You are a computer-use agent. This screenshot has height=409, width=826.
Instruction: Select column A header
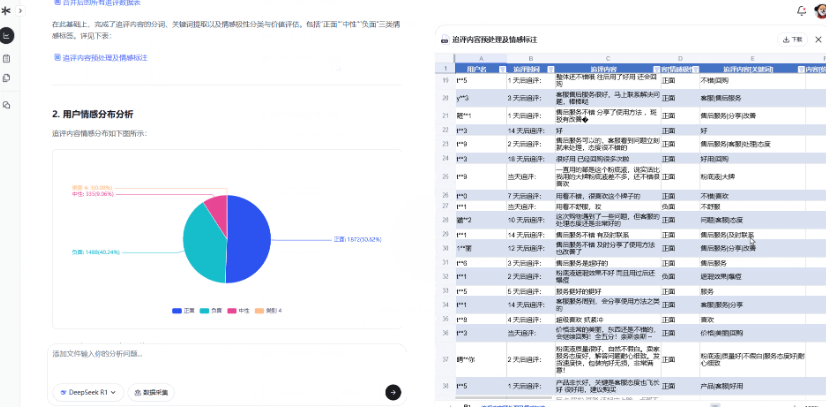(481, 59)
